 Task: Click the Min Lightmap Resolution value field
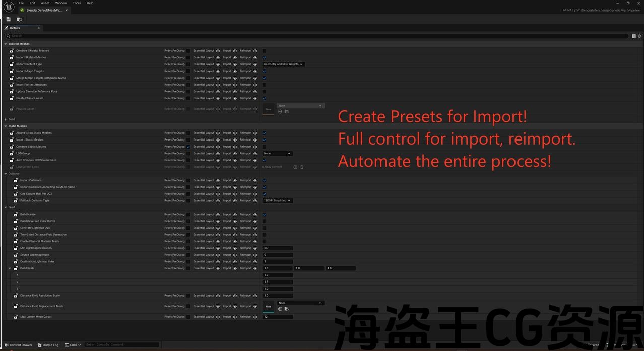point(277,248)
